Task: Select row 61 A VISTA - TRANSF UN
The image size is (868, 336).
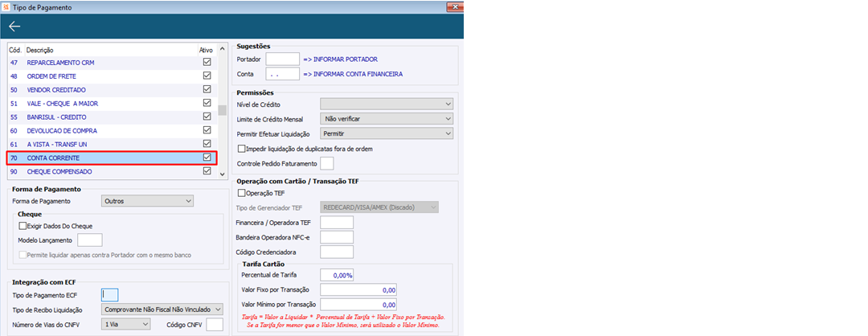Action: 112,144
